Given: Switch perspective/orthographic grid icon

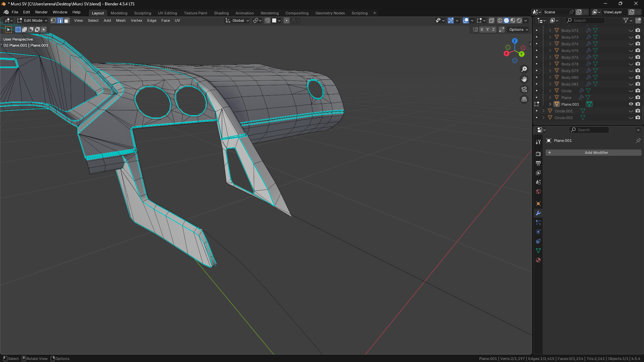Looking at the screenshot, I should pyautogui.click(x=524, y=99).
